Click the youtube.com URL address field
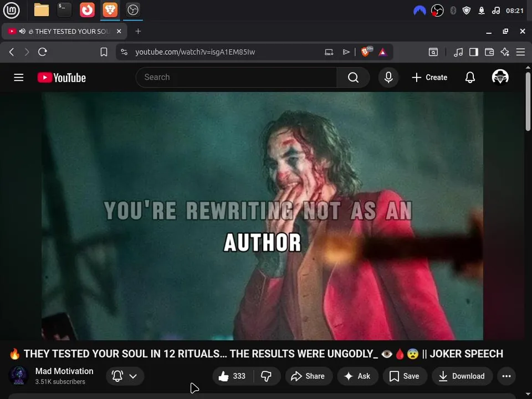 195,52
